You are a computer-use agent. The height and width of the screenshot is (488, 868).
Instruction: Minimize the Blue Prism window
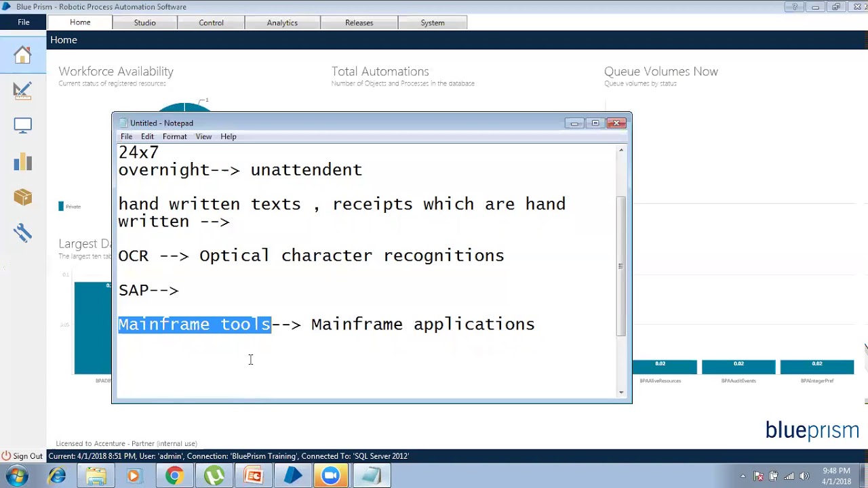tap(815, 7)
